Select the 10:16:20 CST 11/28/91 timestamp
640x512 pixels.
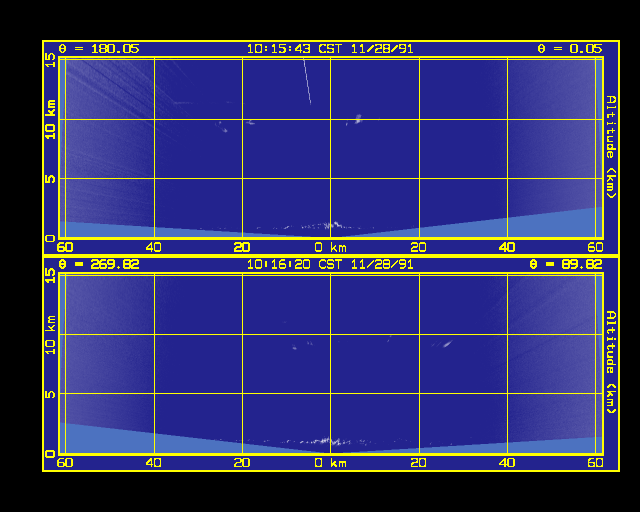[330, 264]
